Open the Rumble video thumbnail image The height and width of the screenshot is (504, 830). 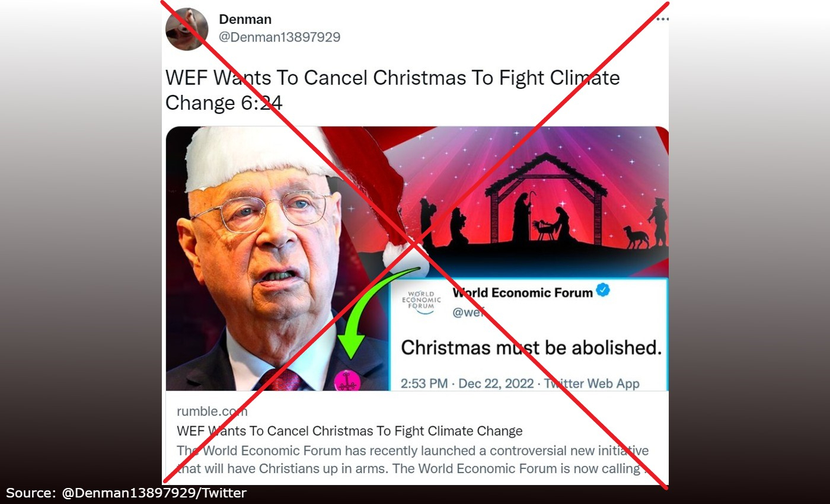coord(417,259)
